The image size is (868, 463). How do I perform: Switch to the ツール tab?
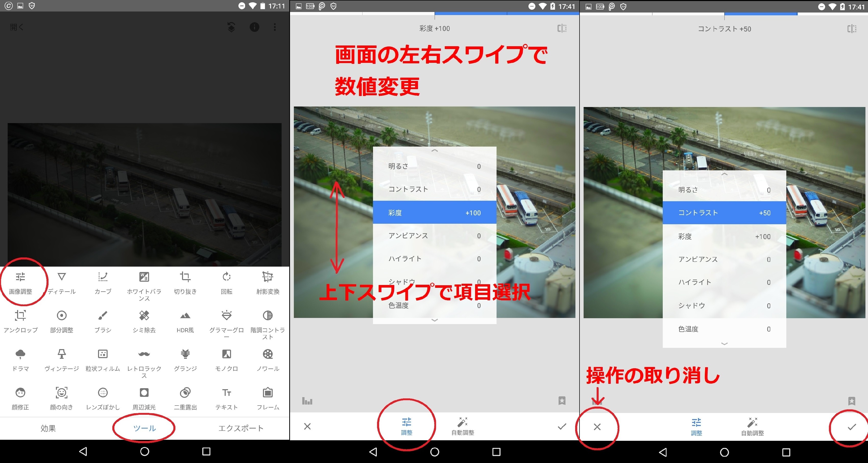pos(144,428)
